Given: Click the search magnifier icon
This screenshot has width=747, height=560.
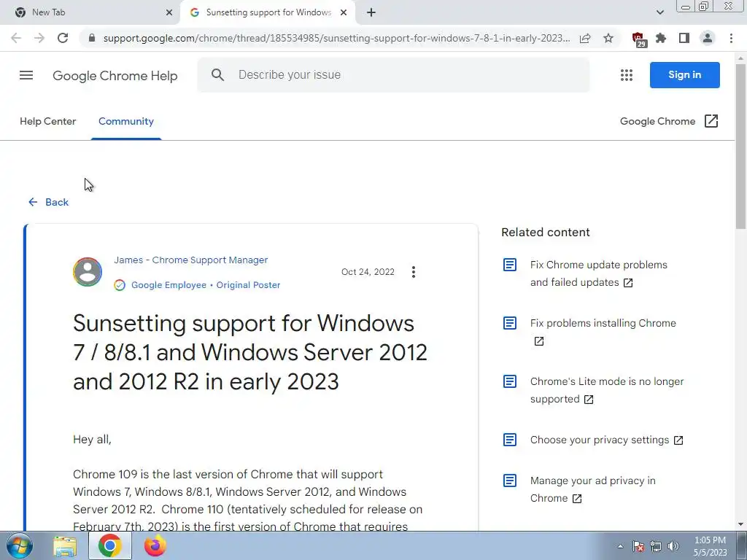Looking at the screenshot, I should coord(217,75).
